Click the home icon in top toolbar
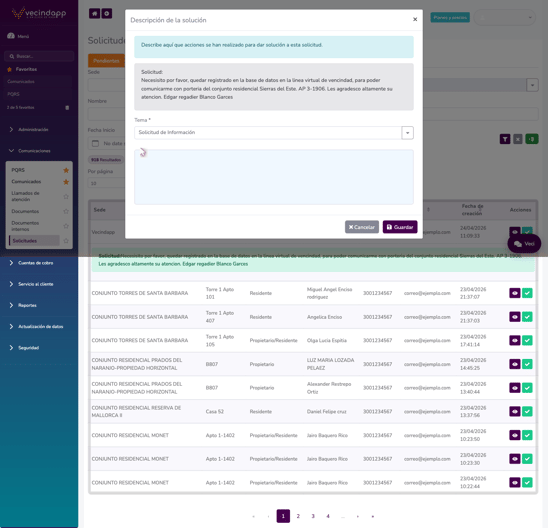The image size is (548, 528). [94, 14]
